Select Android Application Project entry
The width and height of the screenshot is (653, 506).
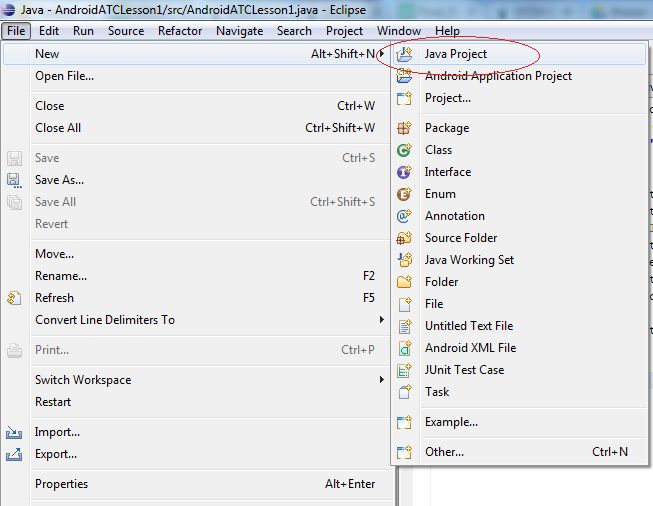tap(519, 76)
